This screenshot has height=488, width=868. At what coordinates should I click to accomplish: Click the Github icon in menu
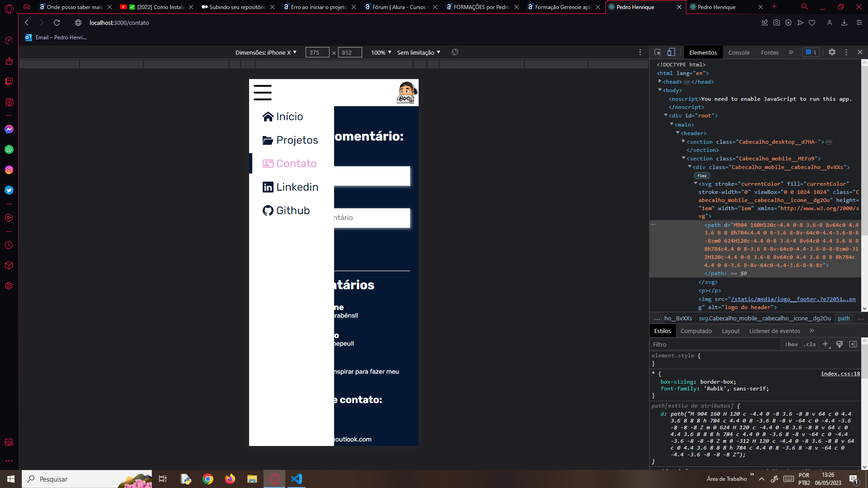point(267,210)
